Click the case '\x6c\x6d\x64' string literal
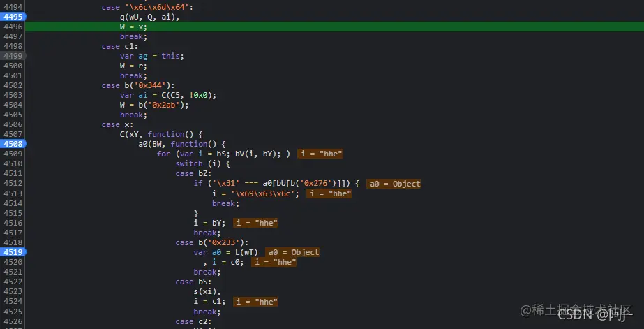 [x=158, y=7]
